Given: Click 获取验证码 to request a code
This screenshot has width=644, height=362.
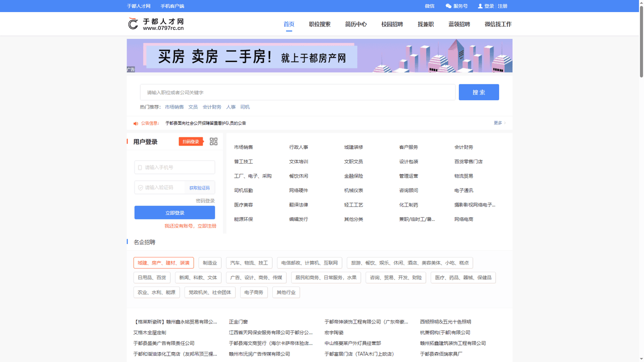Looking at the screenshot, I should pos(199,188).
